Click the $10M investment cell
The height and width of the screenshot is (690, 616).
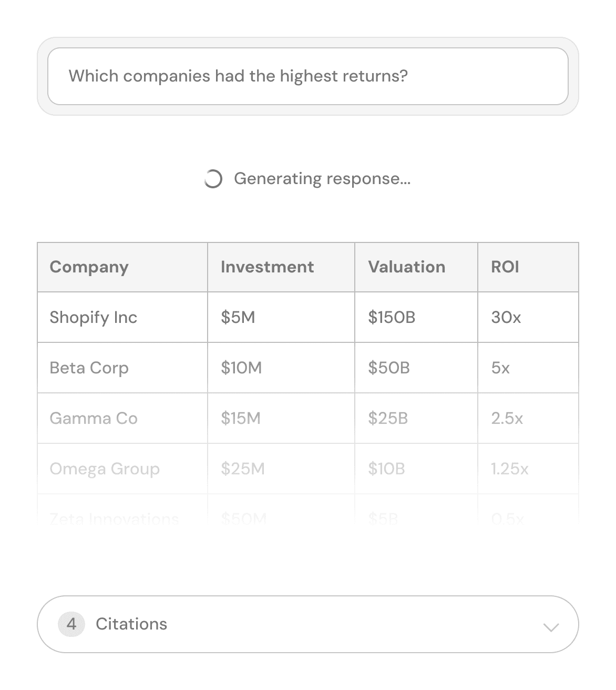(281, 368)
